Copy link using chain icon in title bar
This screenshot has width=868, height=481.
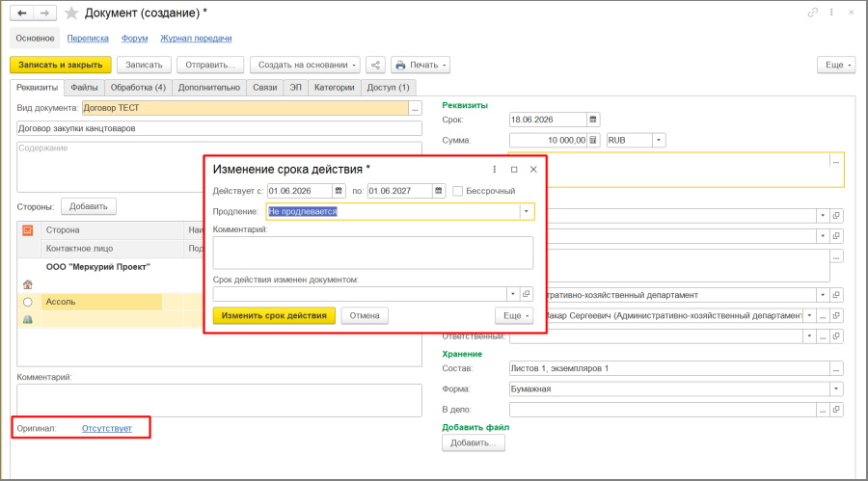click(x=813, y=13)
